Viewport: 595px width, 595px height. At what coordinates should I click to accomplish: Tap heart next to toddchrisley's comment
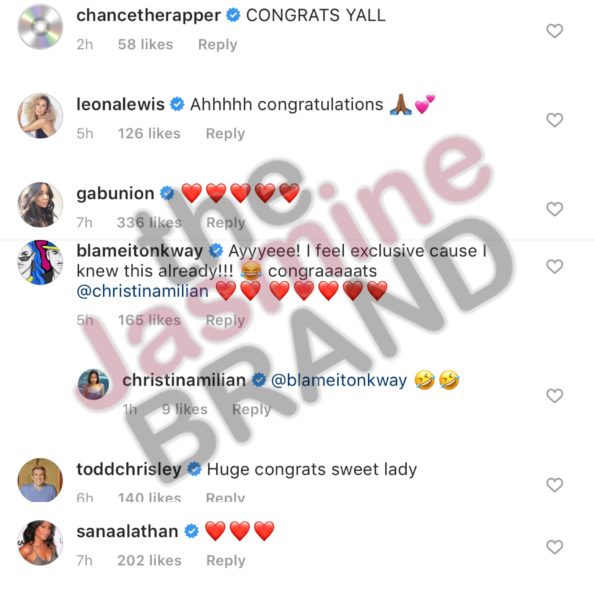point(554,485)
